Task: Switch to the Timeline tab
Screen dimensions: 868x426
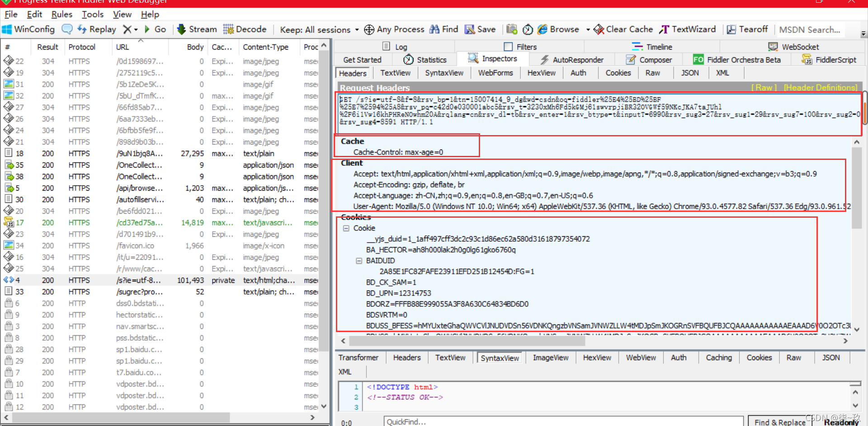Action: click(x=652, y=47)
